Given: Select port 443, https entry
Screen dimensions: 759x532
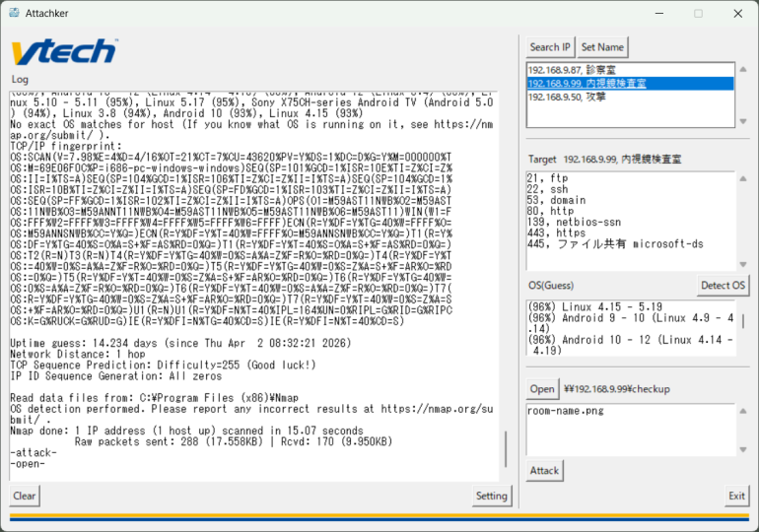Looking at the screenshot, I should point(555,233).
